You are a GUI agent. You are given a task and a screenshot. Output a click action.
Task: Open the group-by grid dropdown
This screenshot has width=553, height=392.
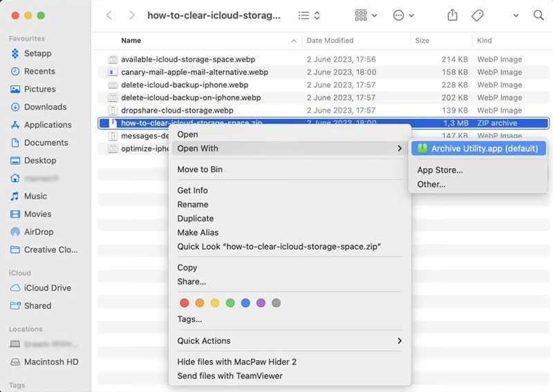[x=366, y=15]
